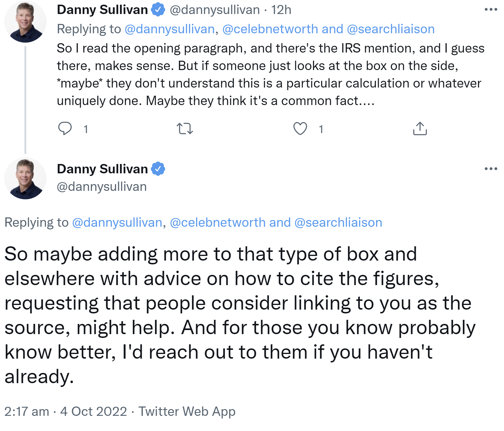Open Danny Sullivan's avatar on main tweet
This screenshot has width=504, height=431.
tap(25, 178)
